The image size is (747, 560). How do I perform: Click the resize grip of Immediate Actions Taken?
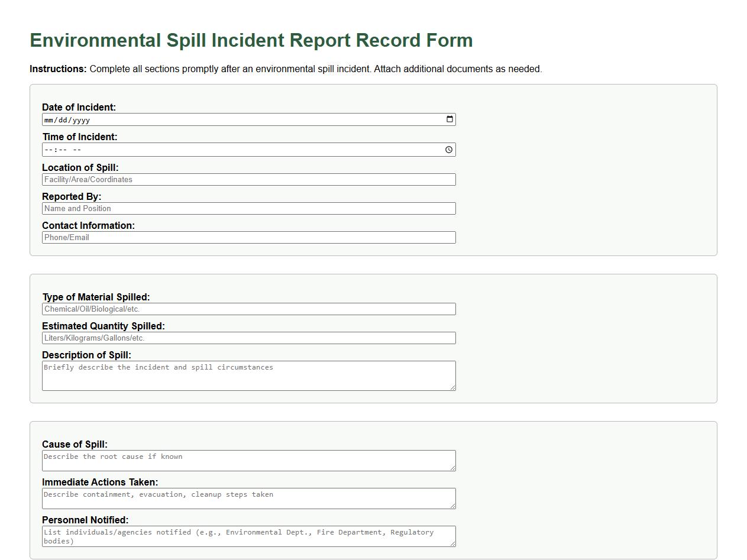point(453,507)
